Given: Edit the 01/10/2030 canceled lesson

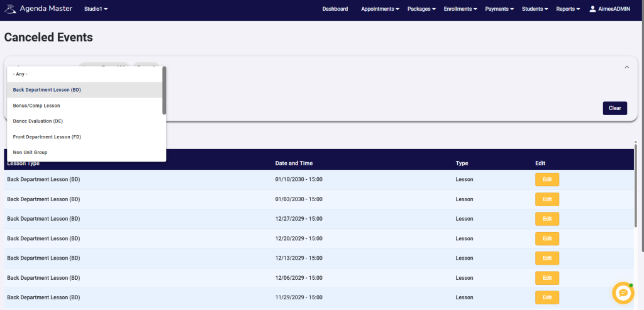Looking at the screenshot, I should click(547, 180).
